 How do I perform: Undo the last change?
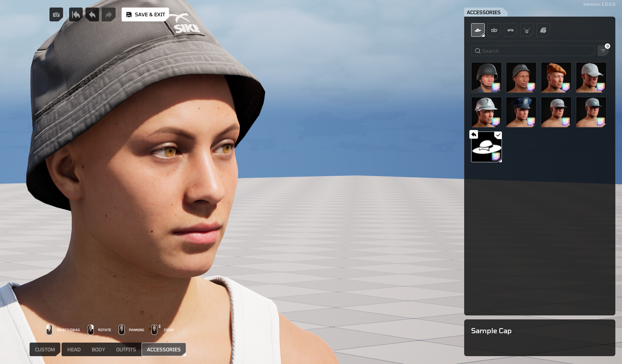[92, 14]
